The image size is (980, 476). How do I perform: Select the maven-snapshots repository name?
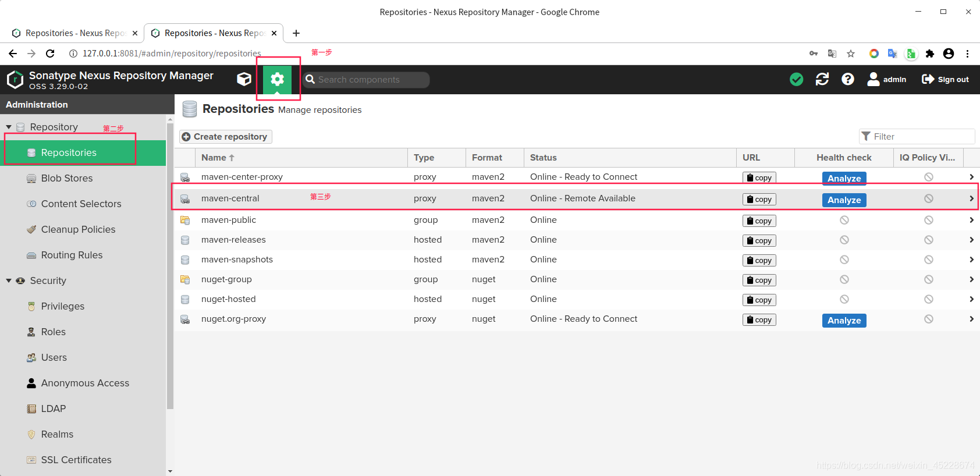(x=237, y=260)
